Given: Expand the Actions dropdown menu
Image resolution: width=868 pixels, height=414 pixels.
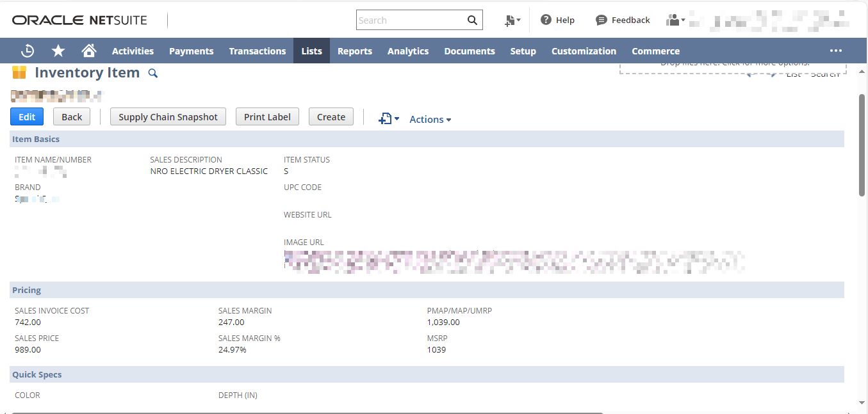Looking at the screenshot, I should click(430, 120).
